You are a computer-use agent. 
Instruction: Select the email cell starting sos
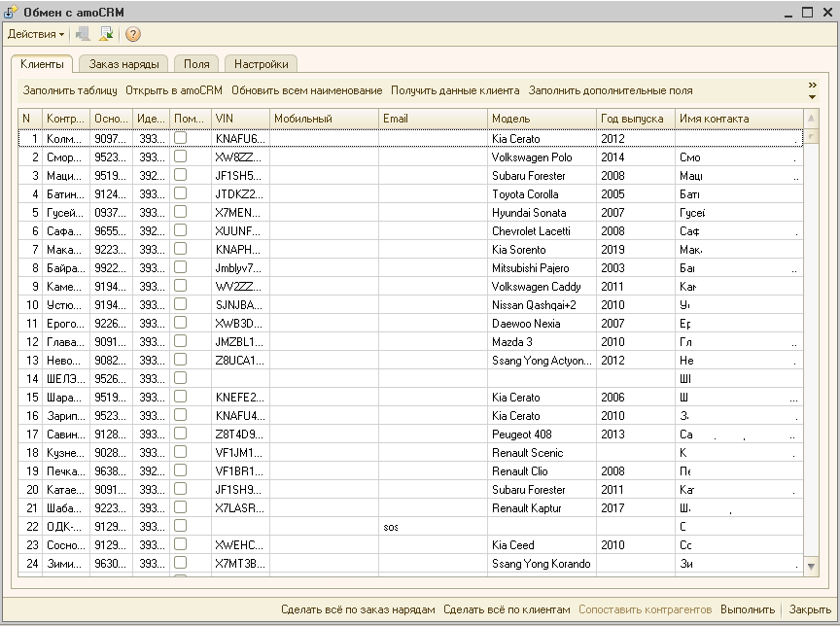click(x=433, y=527)
